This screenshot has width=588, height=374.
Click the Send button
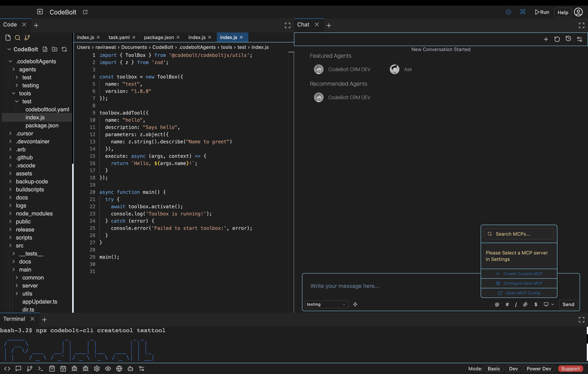coord(568,304)
